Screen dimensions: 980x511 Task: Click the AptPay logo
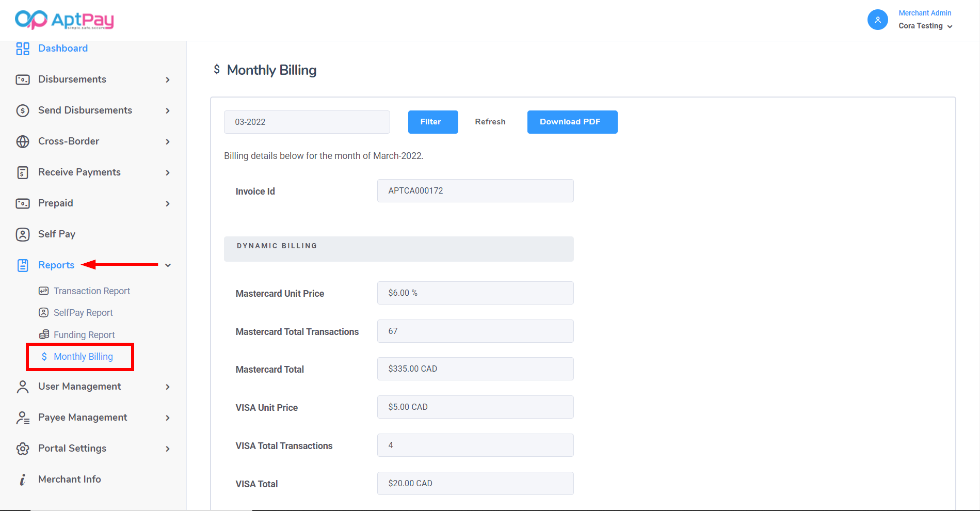pos(65,20)
